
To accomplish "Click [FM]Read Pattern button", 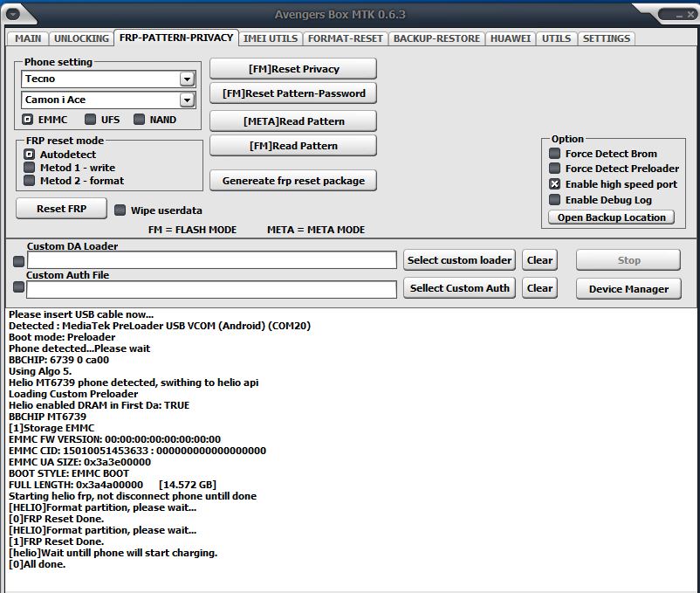I will [293, 146].
